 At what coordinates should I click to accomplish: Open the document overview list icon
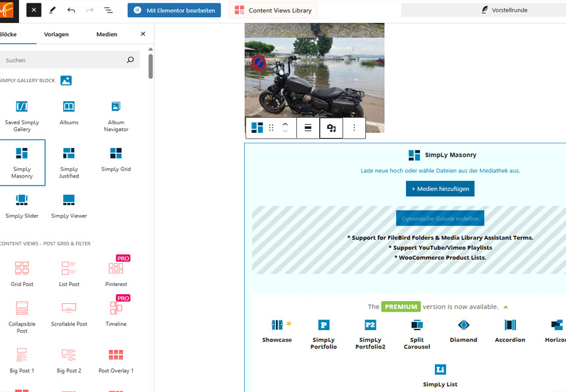109,11
